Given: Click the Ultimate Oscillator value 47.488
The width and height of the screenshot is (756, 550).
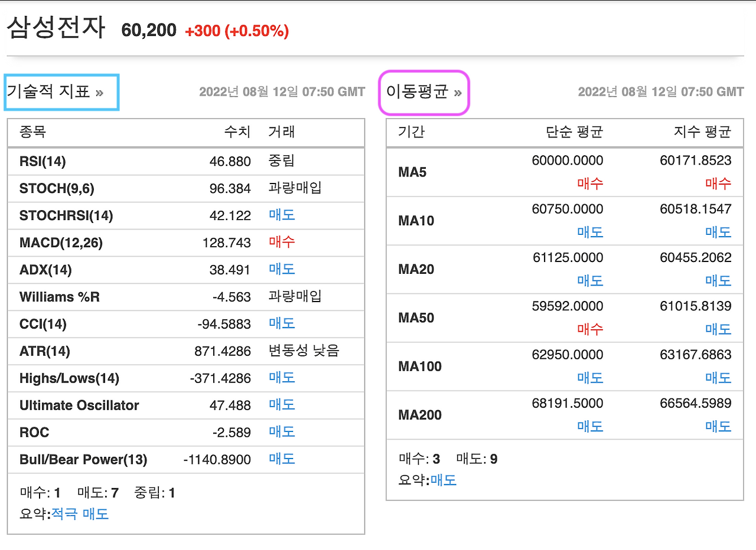Looking at the screenshot, I should [x=230, y=405].
